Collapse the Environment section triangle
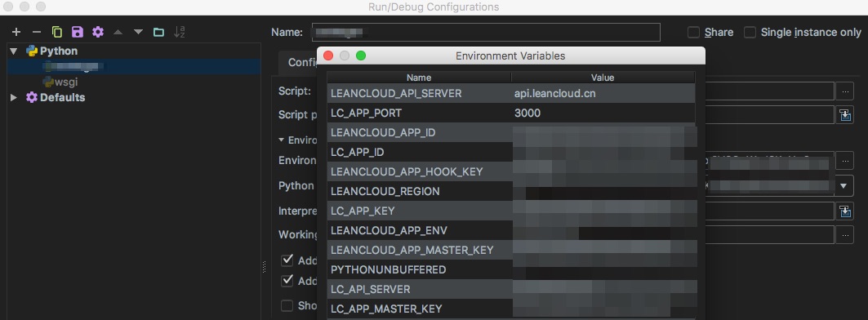Image resolution: width=868 pixels, height=320 pixels. point(281,140)
